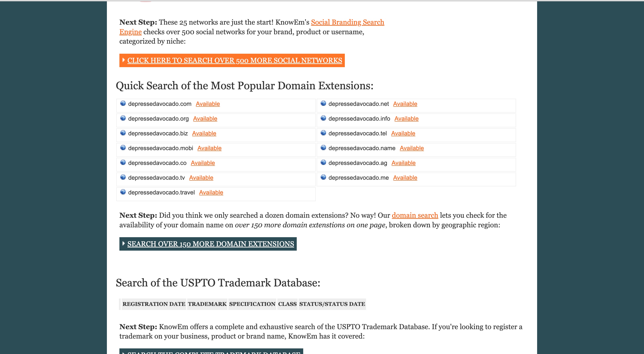
Task: Click the globe icon beside depressedavocado.com
Action: (x=123, y=103)
